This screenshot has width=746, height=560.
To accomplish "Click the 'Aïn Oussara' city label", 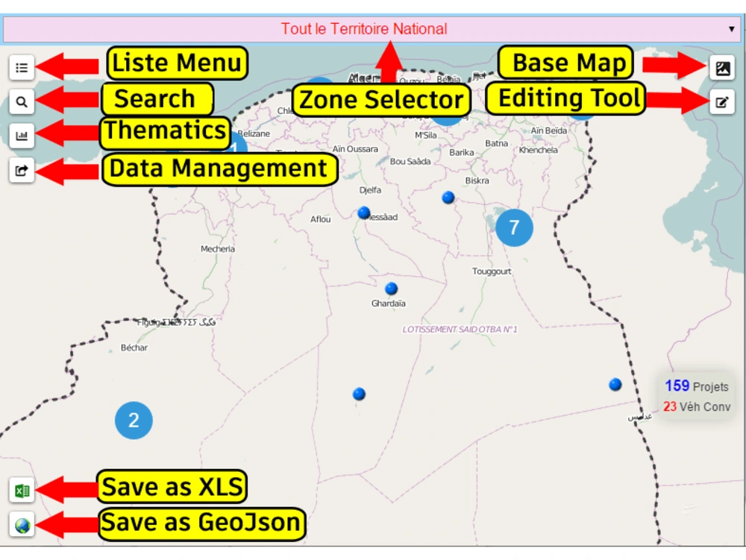I will pyautogui.click(x=355, y=149).
